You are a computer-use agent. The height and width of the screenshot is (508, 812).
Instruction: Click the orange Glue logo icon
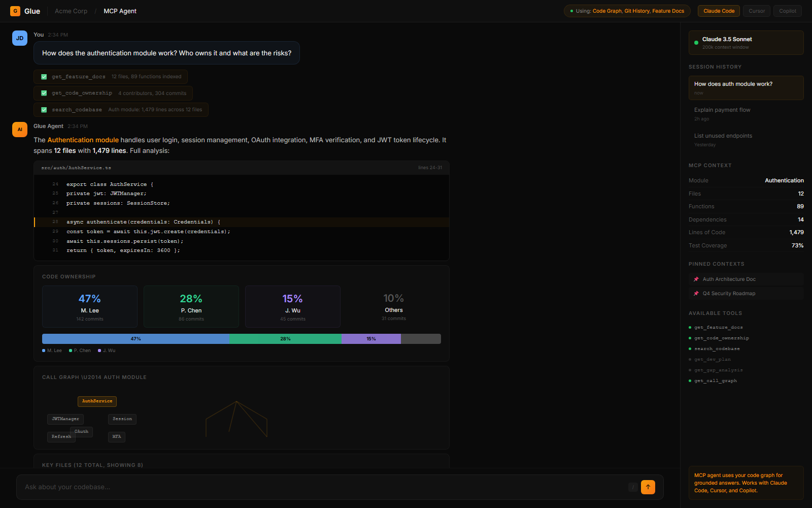[x=15, y=11]
